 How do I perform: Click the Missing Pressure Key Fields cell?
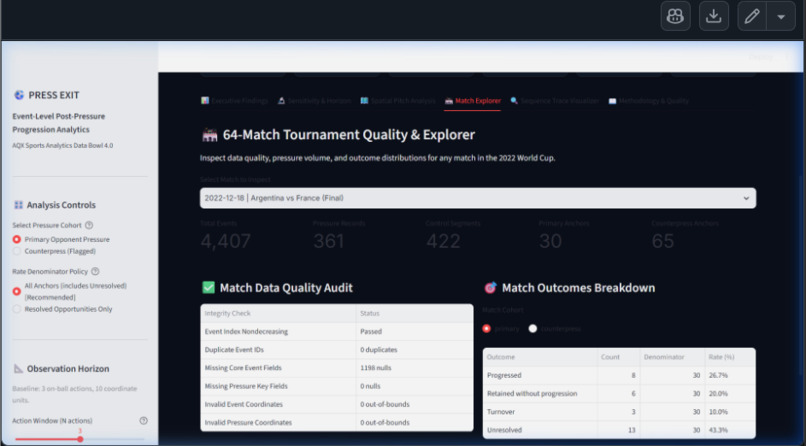[x=278, y=386]
